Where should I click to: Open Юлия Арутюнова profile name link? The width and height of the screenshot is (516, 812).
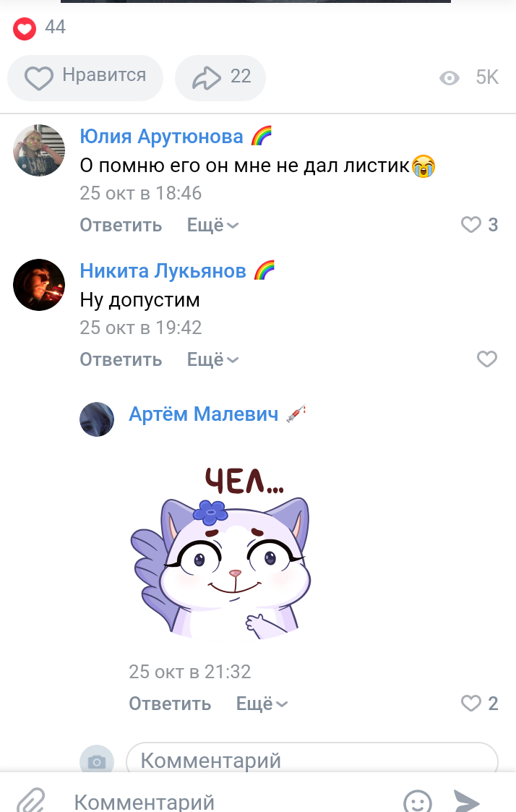coord(161,137)
